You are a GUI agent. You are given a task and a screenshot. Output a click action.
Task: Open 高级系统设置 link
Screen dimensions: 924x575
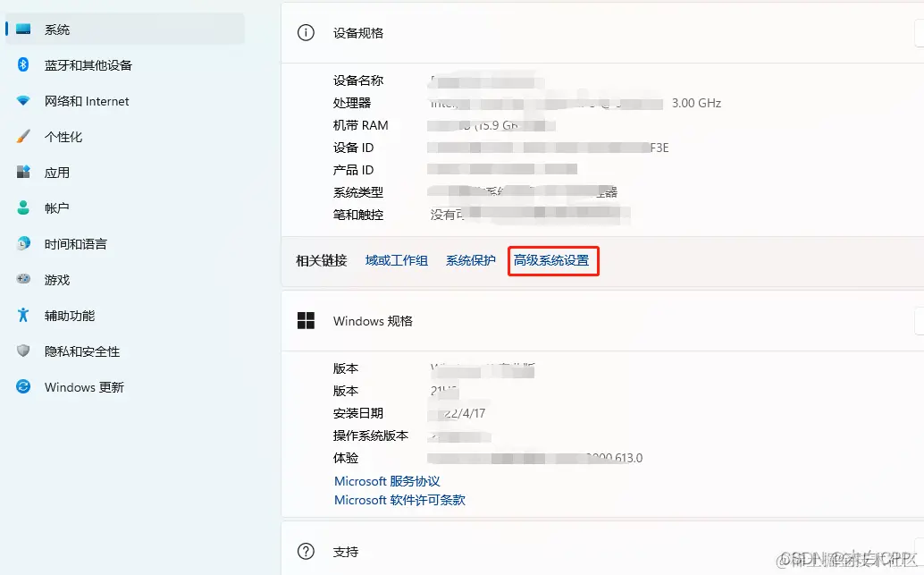(551, 260)
